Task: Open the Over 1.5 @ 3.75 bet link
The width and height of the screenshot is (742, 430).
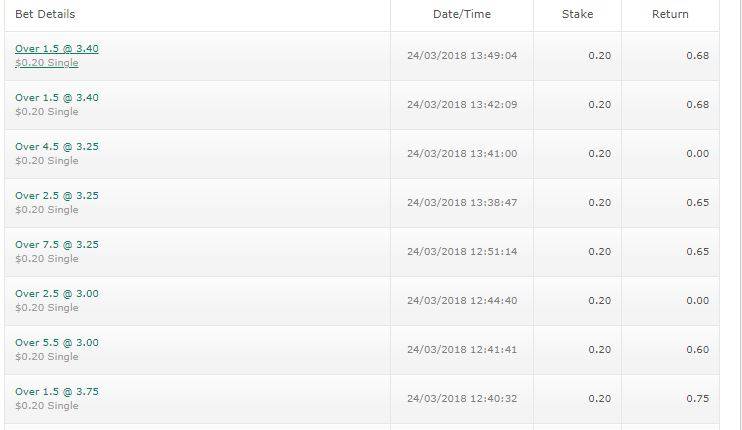Action: [57, 392]
